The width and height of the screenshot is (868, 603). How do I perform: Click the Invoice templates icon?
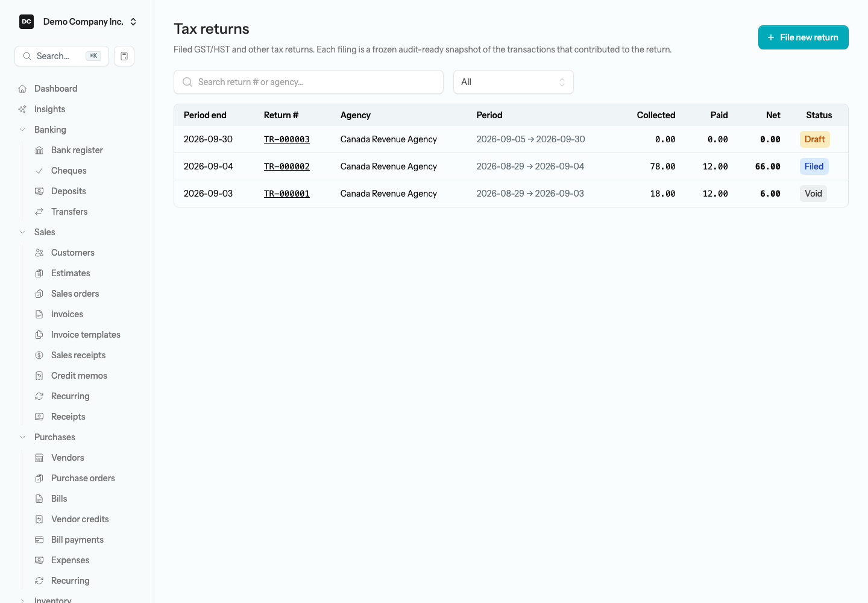tap(39, 335)
